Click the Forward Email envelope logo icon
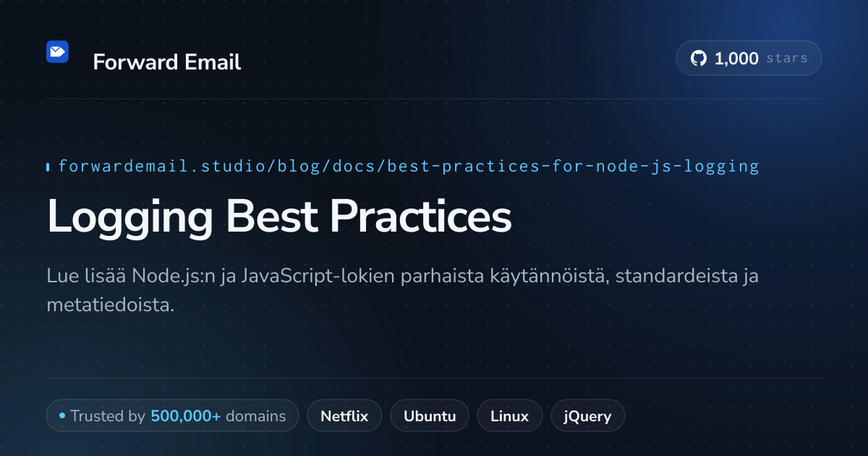 (x=57, y=51)
